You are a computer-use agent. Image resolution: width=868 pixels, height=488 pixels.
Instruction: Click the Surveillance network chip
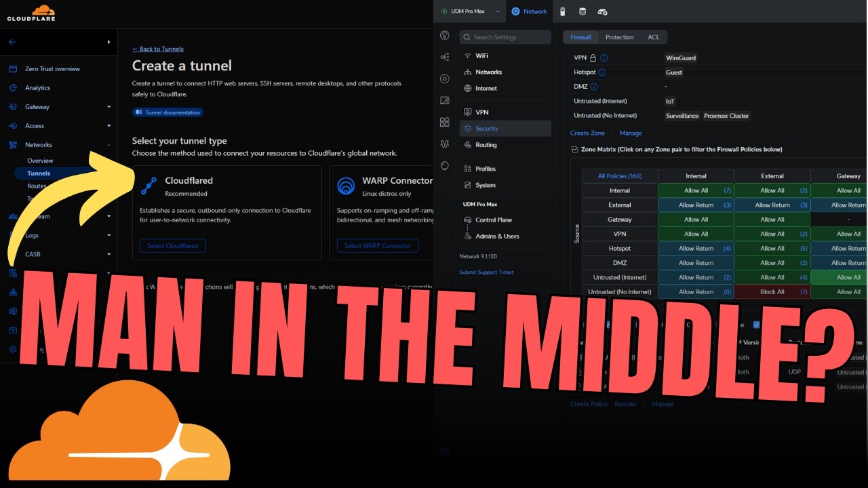pyautogui.click(x=682, y=116)
